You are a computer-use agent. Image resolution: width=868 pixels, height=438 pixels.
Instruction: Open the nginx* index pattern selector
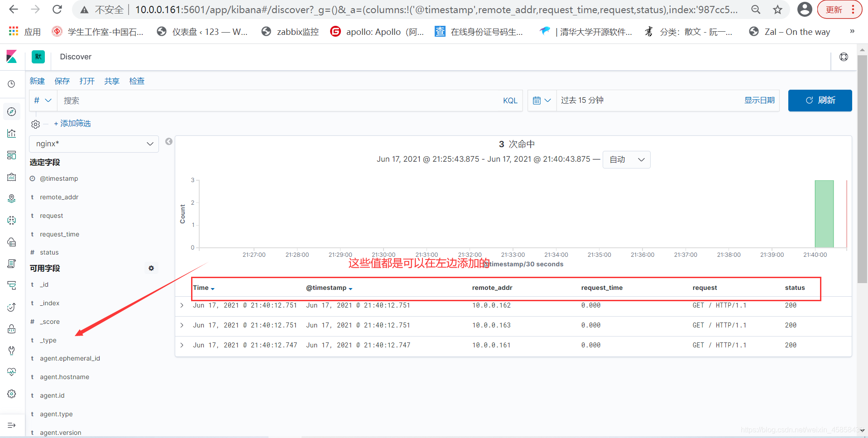[x=94, y=144]
